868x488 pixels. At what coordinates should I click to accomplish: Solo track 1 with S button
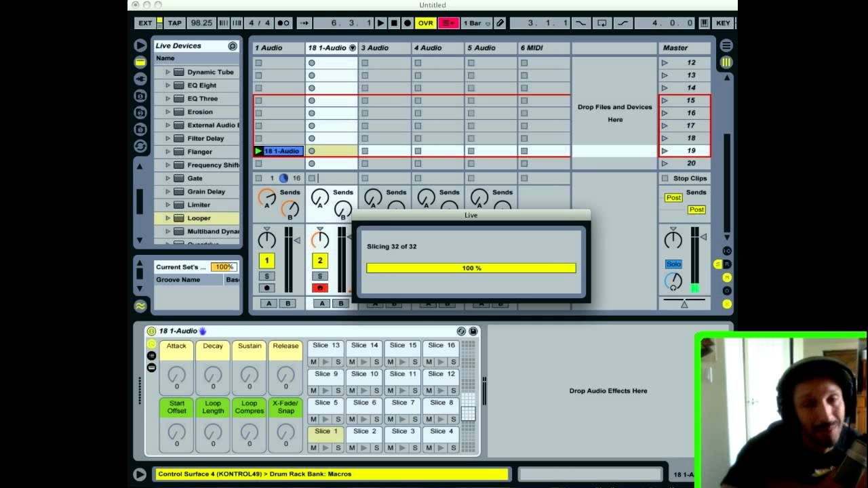(267, 276)
